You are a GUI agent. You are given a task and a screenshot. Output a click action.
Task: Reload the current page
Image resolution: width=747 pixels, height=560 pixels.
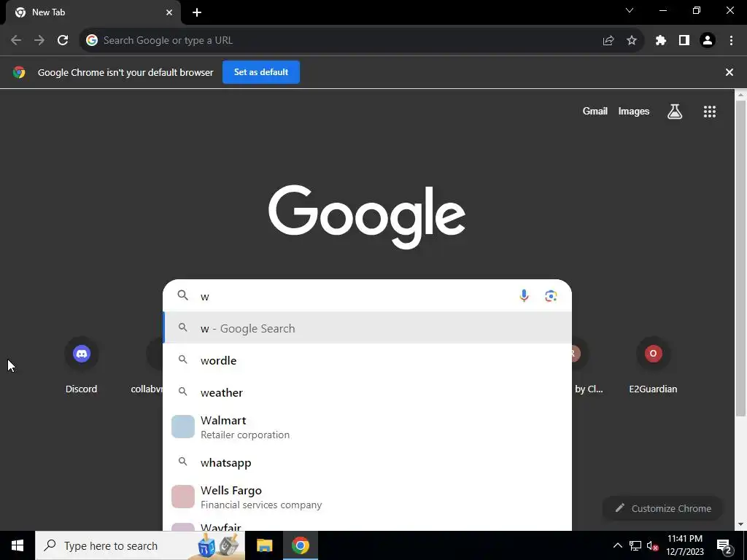coord(63,41)
